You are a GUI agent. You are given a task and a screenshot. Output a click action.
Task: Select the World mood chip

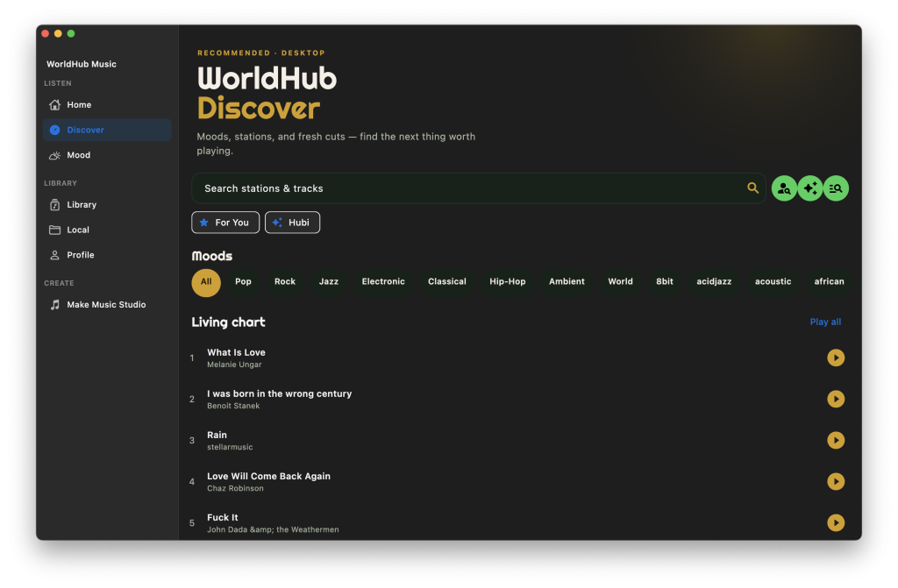pyautogui.click(x=620, y=281)
